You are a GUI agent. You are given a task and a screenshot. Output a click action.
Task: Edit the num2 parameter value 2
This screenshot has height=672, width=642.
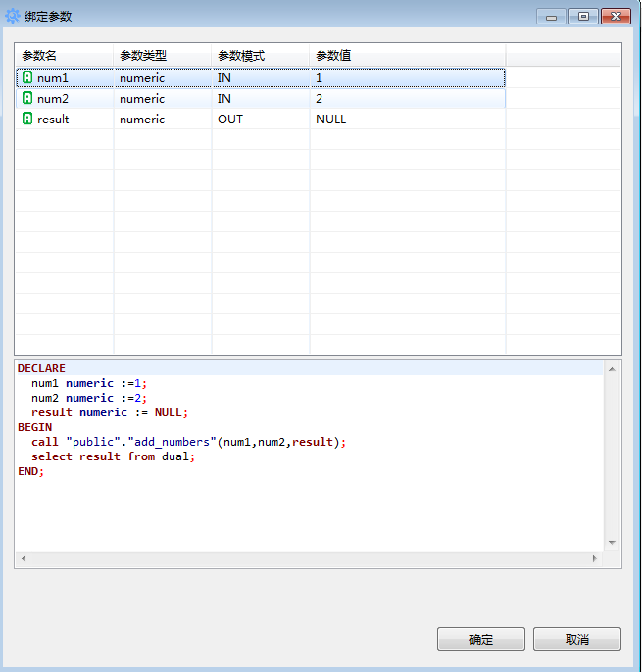[407, 98]
